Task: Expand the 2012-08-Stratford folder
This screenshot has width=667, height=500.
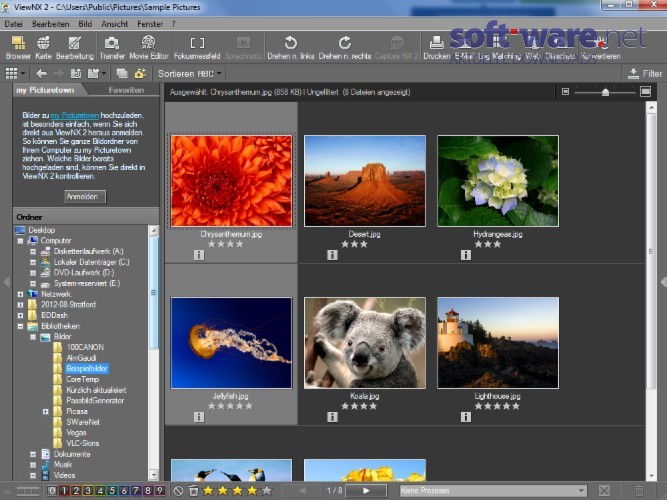Action: 20,305
